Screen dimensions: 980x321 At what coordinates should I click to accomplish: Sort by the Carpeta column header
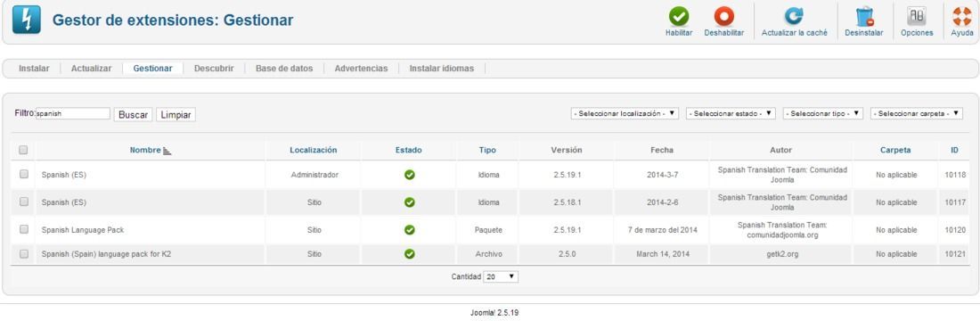[x=895, y=150]
